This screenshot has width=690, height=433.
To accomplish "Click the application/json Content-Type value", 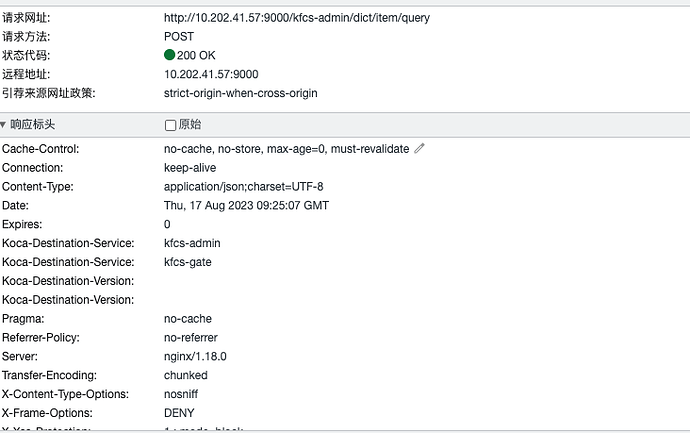I will coord(243,187).
